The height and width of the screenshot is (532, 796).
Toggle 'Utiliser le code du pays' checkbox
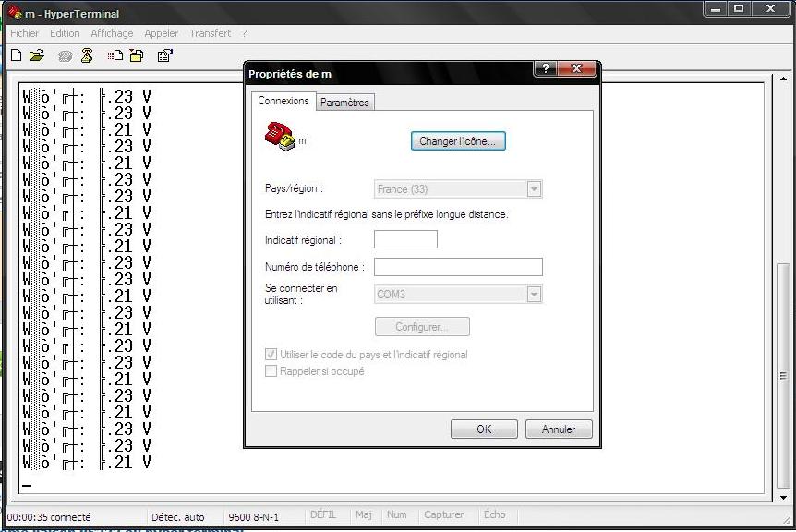point(271,355)
